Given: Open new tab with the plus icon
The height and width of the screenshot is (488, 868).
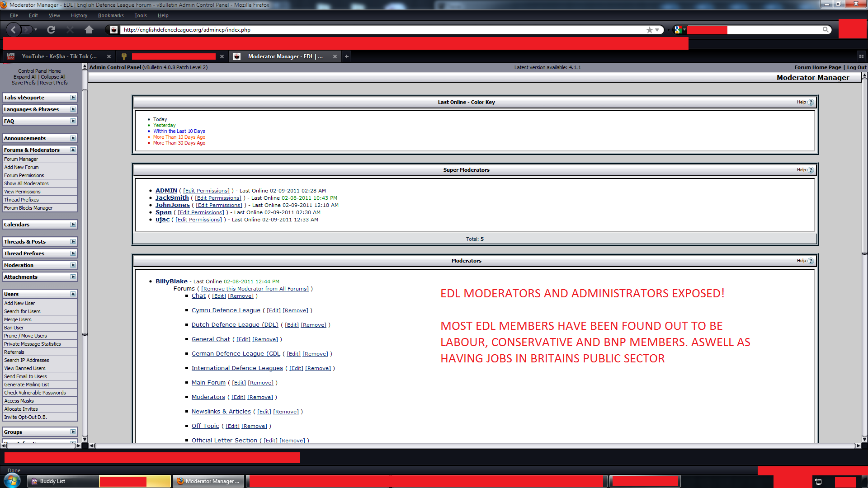Looking at the screenshot, I should [347, 56].
